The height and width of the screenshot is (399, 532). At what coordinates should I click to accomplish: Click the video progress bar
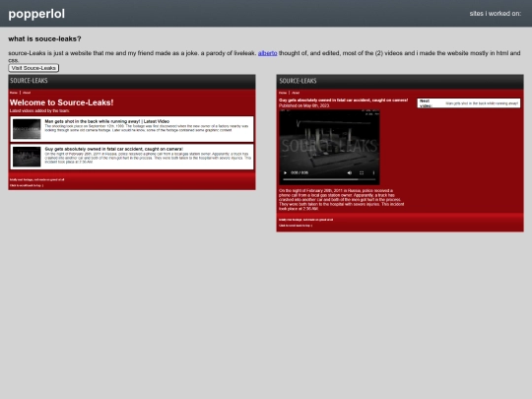329,179
